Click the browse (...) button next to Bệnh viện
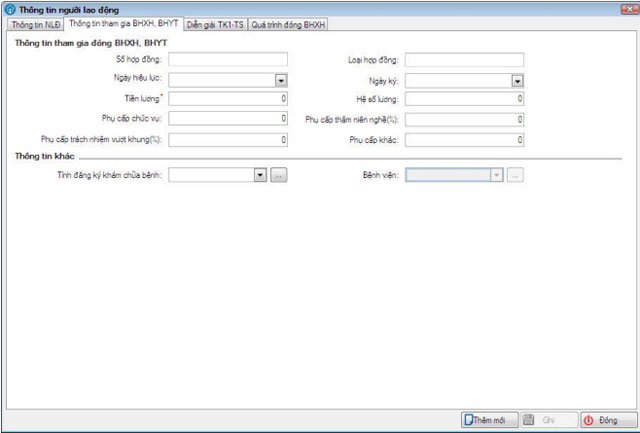 [515, 175]
